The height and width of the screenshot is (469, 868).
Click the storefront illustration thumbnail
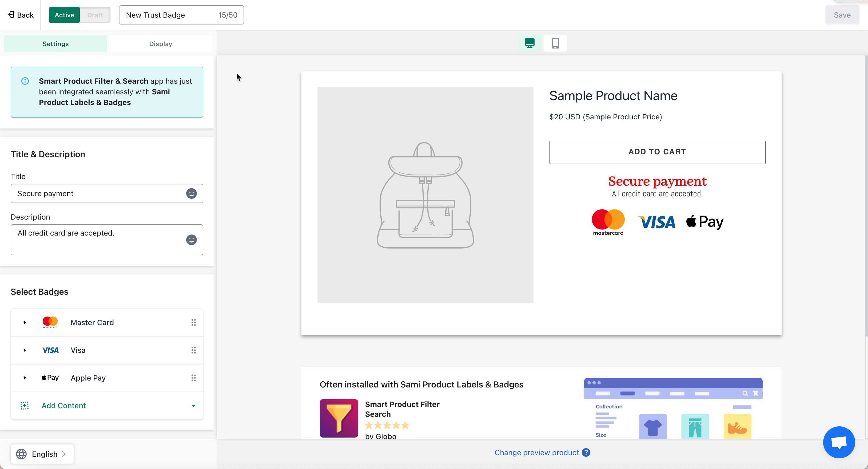[673, 408]
